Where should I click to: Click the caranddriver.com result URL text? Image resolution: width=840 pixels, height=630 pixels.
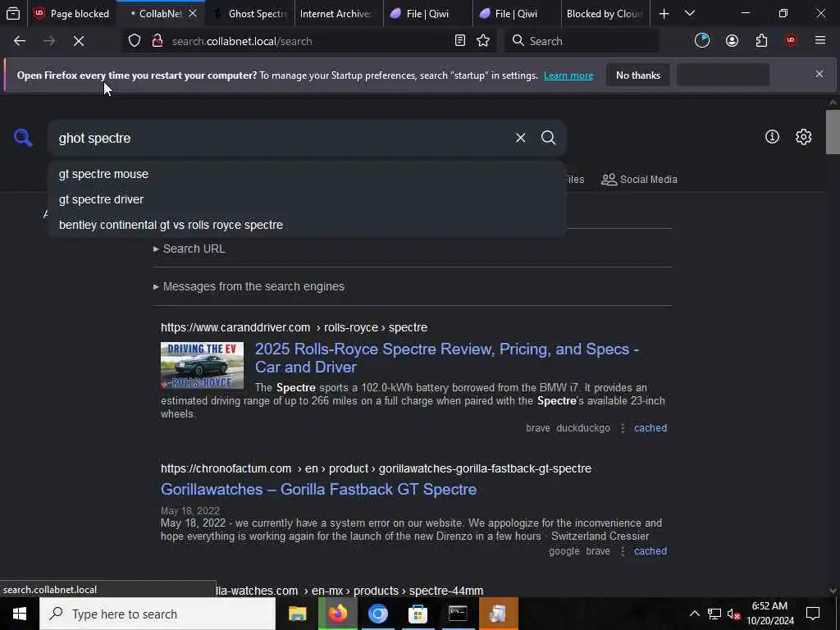click(294, 327)
